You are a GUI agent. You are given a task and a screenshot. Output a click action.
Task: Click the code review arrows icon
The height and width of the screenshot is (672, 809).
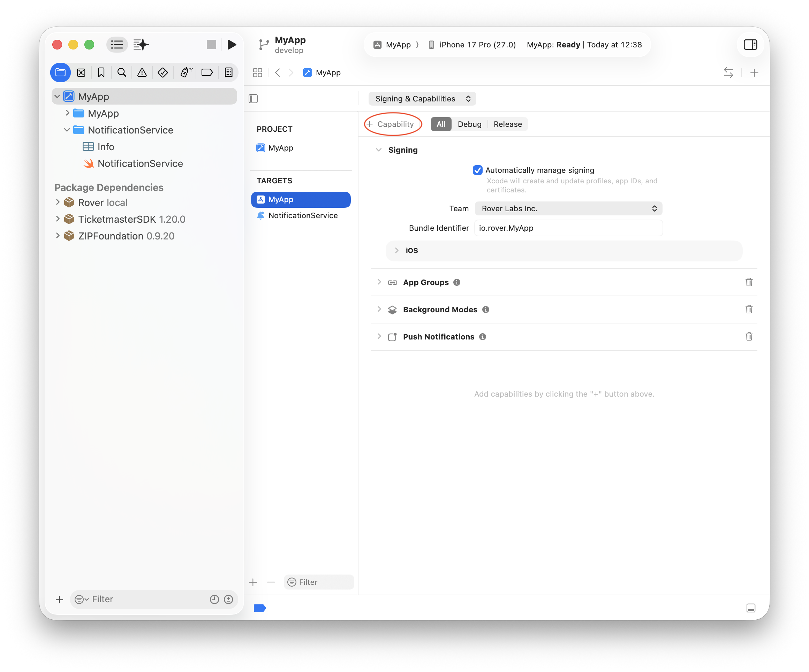[x=728, y=72]
